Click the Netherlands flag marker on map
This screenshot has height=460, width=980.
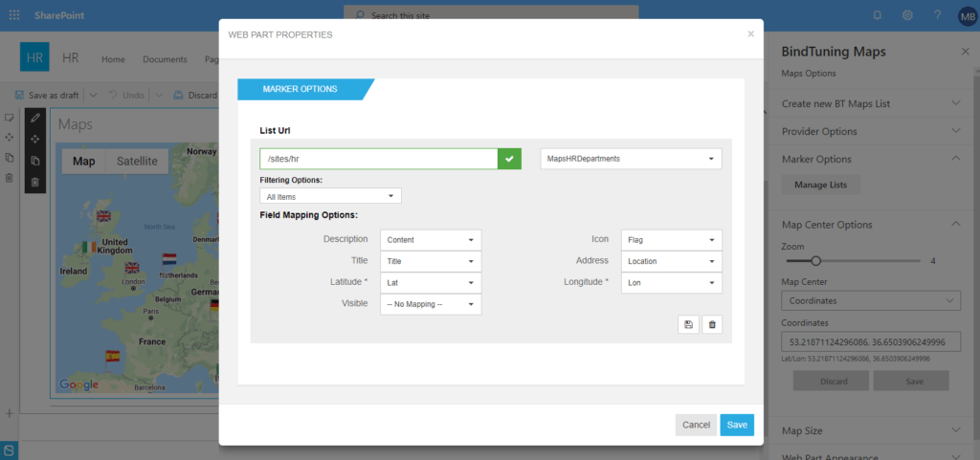tap(169, 258)
